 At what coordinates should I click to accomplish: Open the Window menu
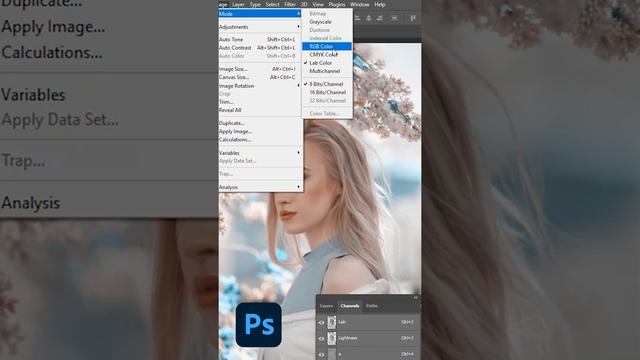[360, 4]
